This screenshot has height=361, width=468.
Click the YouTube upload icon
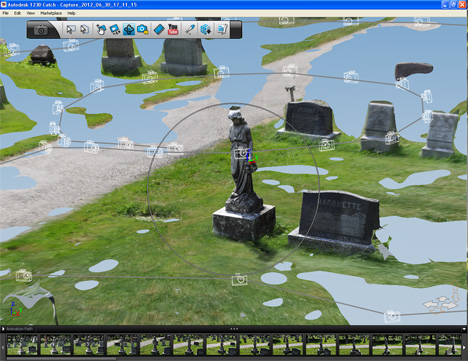(173, 29)
